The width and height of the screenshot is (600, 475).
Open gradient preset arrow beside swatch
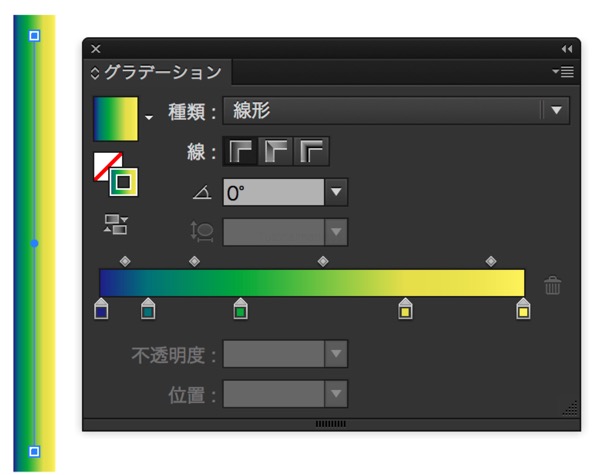[x=150, y=118]
